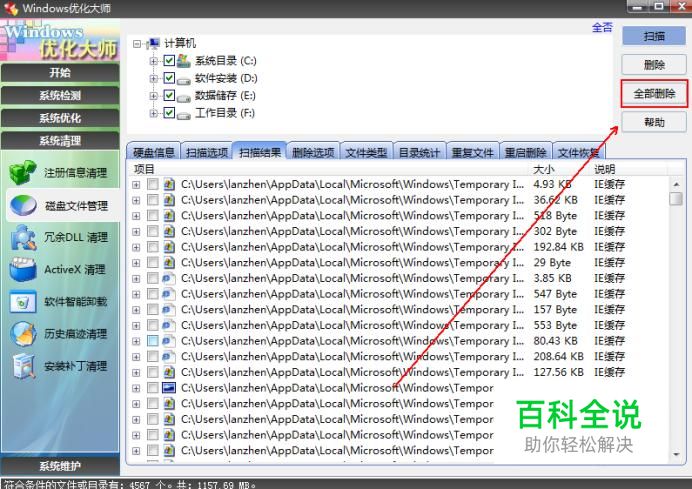Open the 系统优化 sidebar section

tap(60, 118)
